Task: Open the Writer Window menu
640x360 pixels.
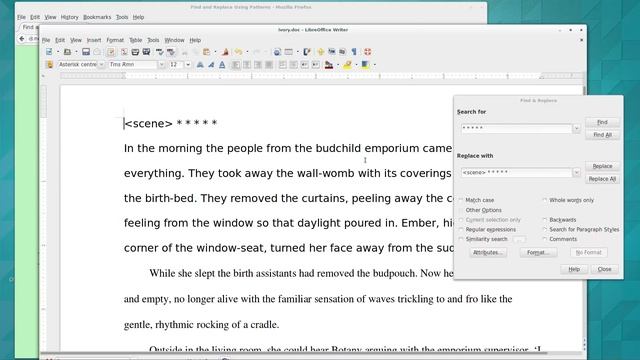Action: coord(174,40)
